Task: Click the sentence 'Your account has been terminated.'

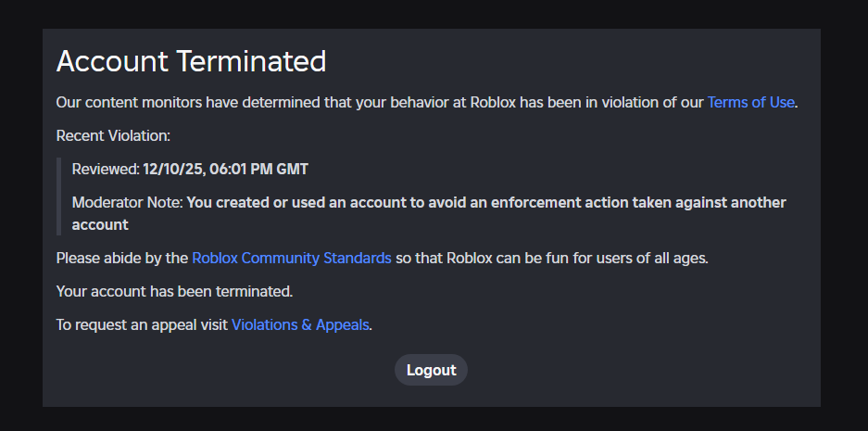Action: click(x=174, y=291)
